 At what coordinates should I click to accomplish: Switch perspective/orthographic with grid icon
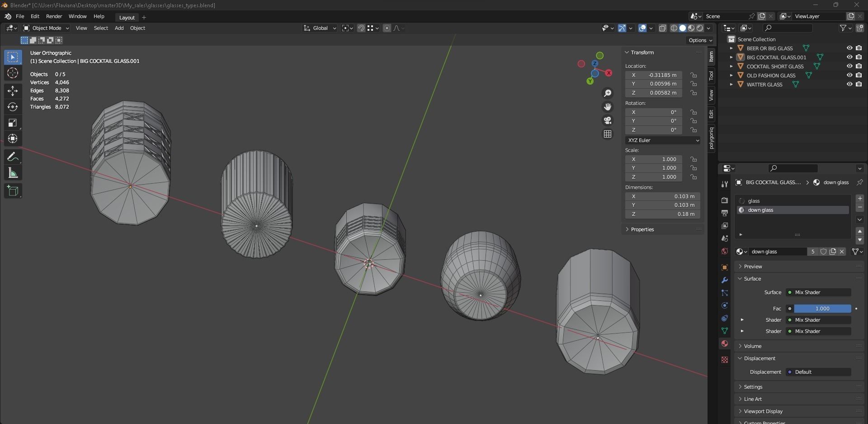tap(608, 134)
